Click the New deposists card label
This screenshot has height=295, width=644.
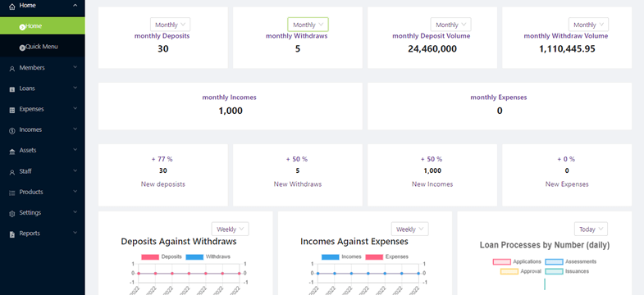point(163,184)
